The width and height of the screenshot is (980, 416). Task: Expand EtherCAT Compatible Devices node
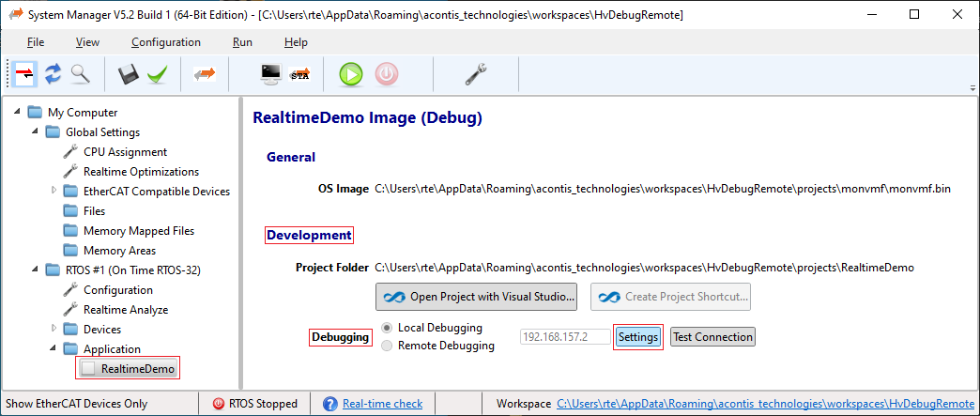[54, 191]
